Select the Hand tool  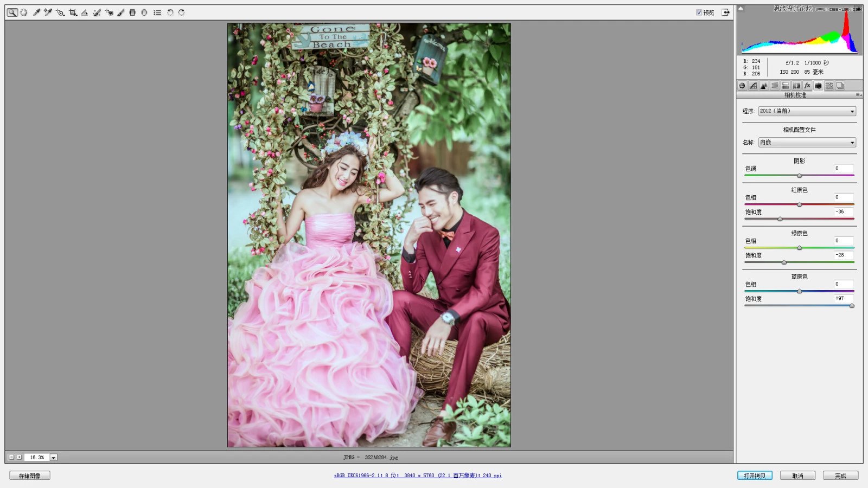tap(24, 12)
